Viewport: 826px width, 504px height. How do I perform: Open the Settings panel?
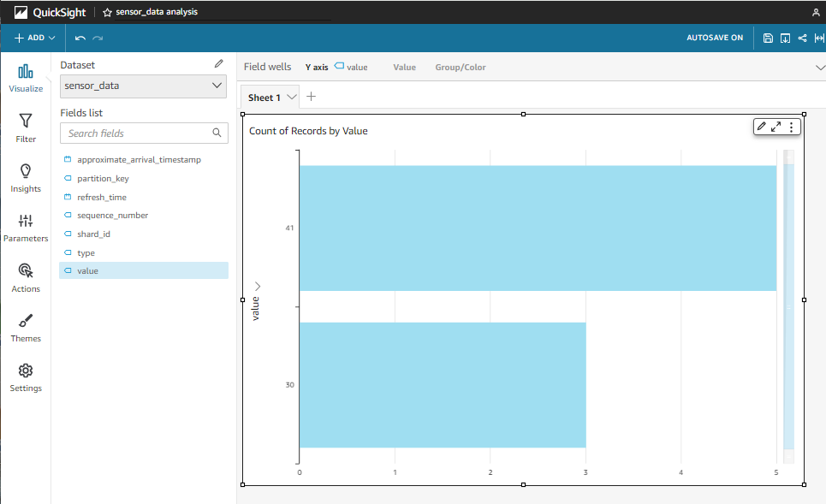pyautogui.click(x=26, y=377)
